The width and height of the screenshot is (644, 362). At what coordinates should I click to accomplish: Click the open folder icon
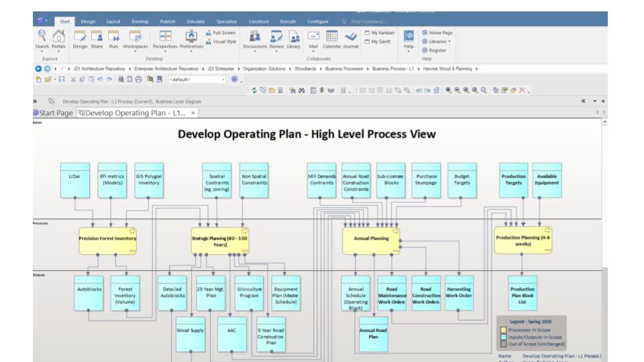[48, 79]
